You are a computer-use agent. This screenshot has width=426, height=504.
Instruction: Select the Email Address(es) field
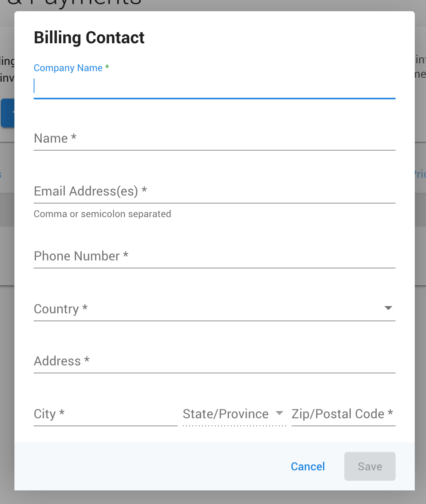pos(215,192)
